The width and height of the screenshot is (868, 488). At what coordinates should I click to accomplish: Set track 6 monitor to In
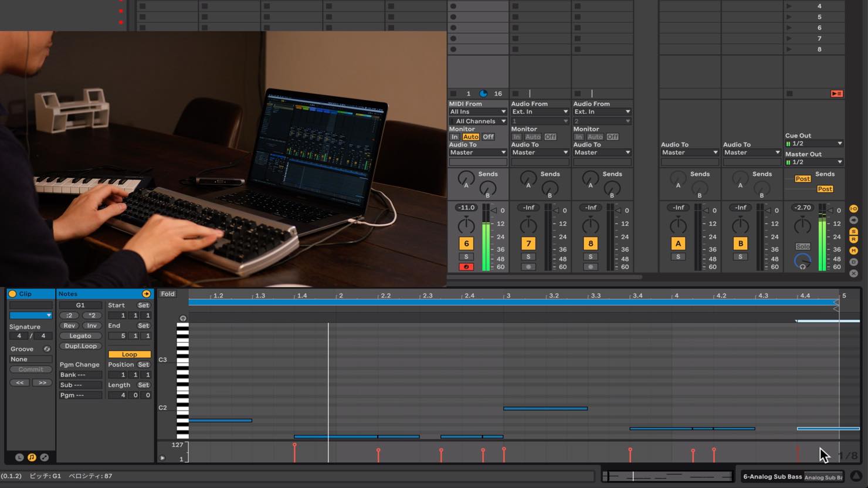pos(455,137)
